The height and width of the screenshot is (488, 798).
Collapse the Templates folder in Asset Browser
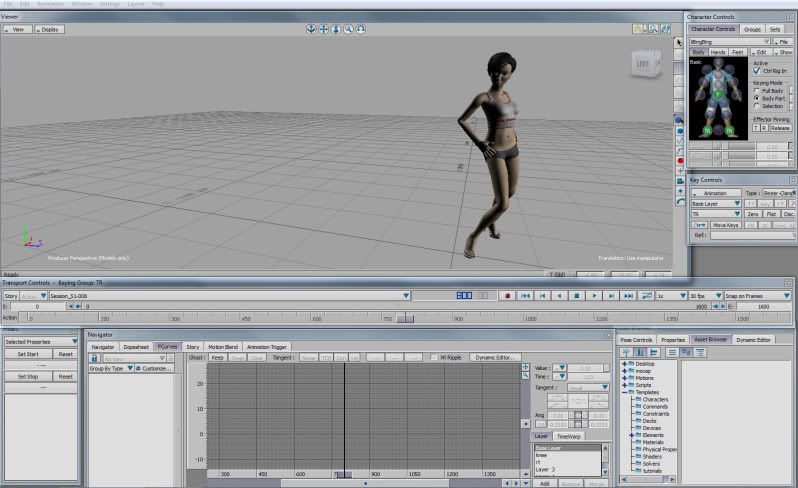(x=624, y=392)
